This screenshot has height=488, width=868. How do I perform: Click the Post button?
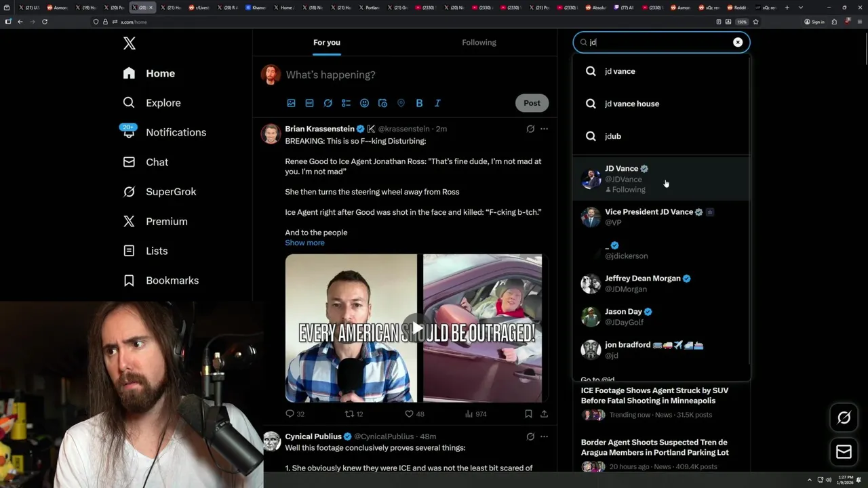[x=532, y=103]
